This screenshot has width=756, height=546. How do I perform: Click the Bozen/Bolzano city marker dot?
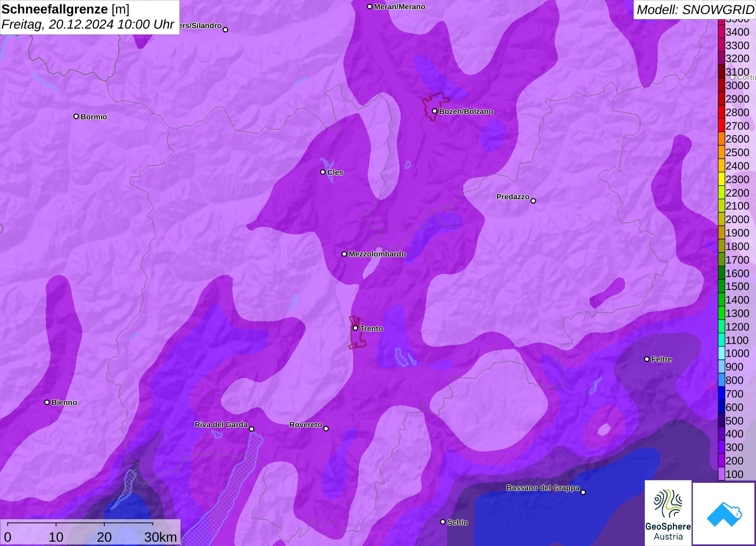click(435, 111)
